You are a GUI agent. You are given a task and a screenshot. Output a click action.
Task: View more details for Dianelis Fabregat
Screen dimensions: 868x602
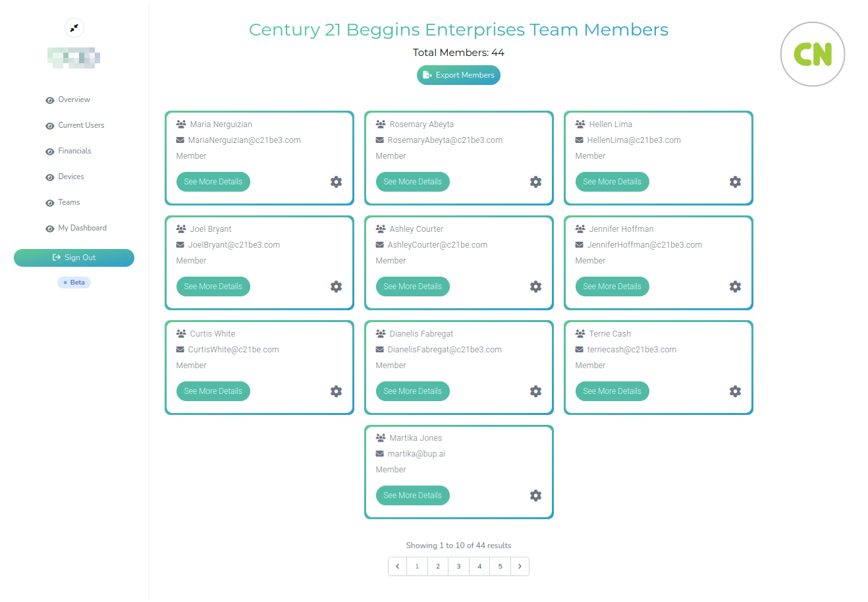point(413,391)
